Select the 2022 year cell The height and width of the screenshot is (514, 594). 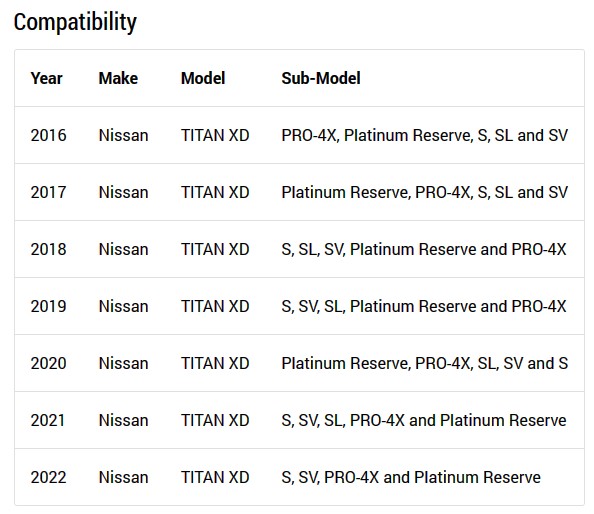(48, 478)
